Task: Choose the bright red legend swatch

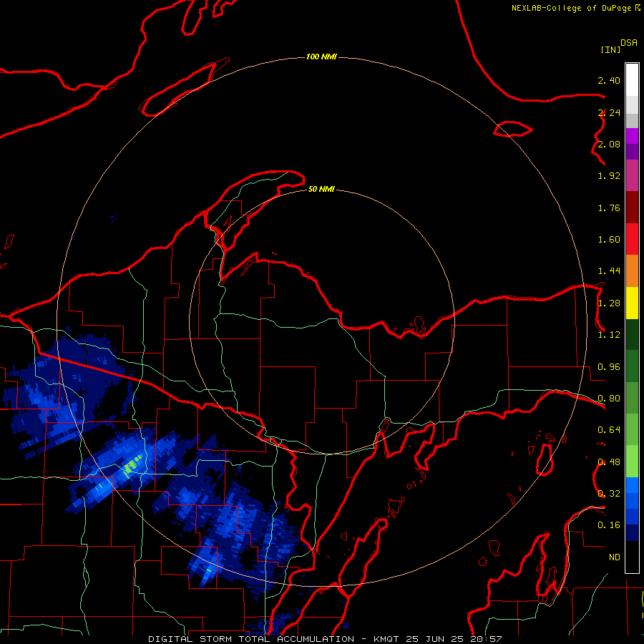Action: coord(632,239)
